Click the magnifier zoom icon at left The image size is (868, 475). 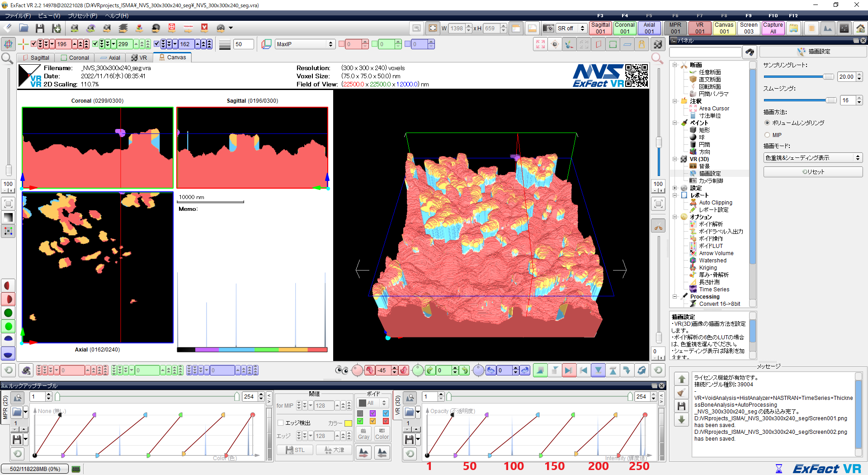tap(7, 58)
